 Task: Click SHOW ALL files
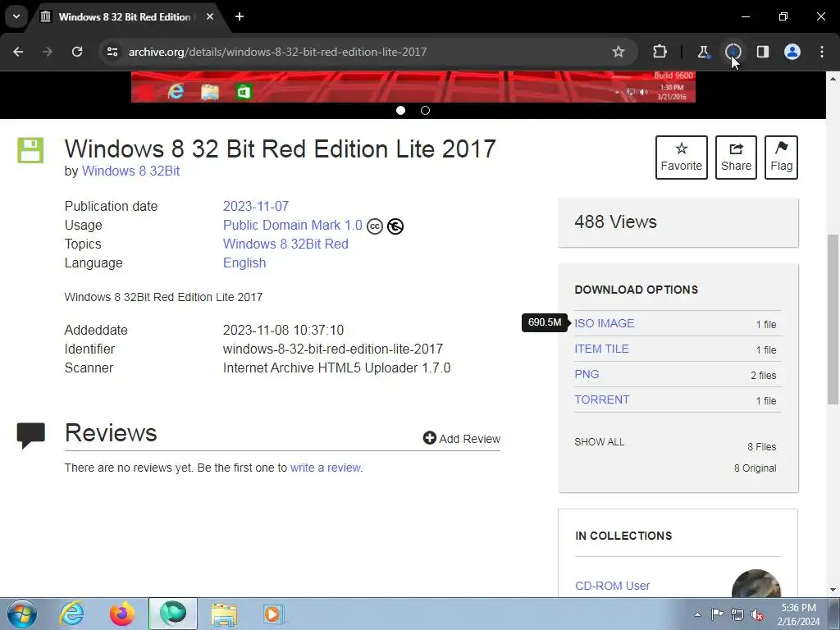[x=600, y=442]
